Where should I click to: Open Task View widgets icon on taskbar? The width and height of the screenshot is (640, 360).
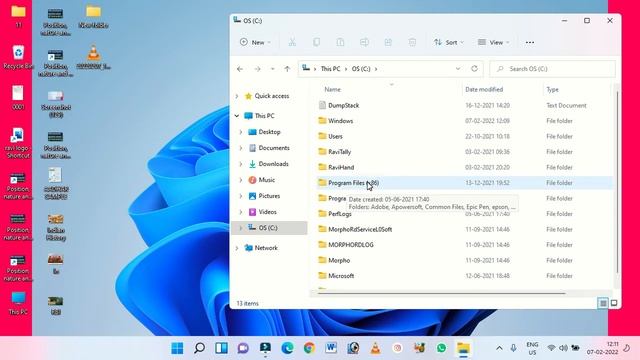click(x=221, y=348)
